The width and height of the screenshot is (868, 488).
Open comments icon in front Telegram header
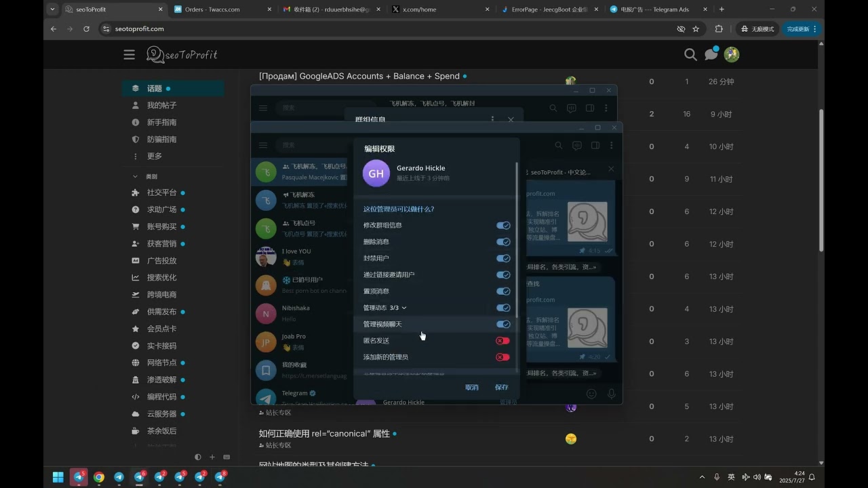tap(577, 145)
